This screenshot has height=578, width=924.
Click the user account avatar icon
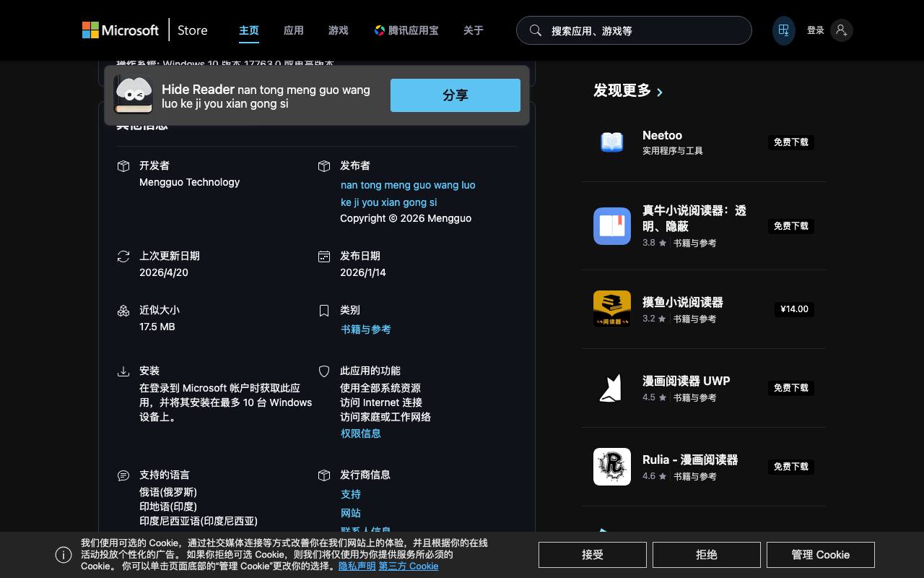coord(841,30)
